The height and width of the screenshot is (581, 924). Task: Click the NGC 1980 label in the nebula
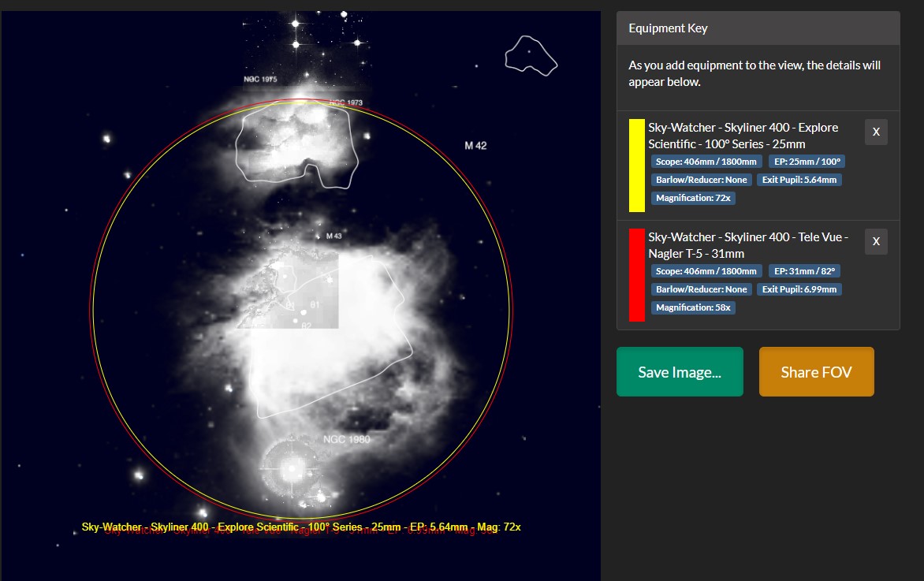click(x=346, y=439)
